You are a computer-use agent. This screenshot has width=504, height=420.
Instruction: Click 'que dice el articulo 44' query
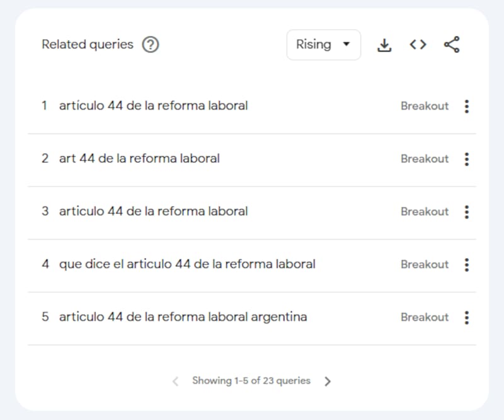[x=187, y=264]
